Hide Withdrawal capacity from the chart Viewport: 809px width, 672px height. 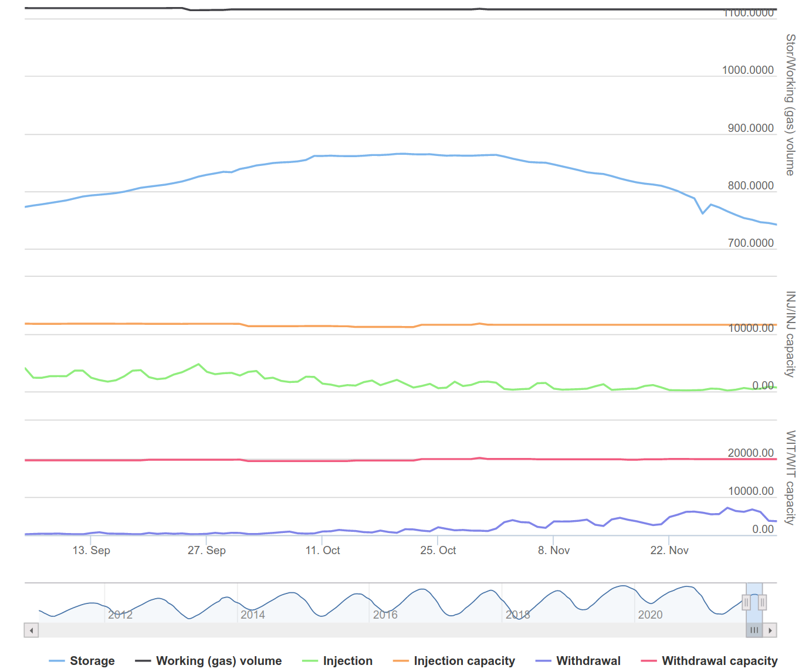pos(719,661)
